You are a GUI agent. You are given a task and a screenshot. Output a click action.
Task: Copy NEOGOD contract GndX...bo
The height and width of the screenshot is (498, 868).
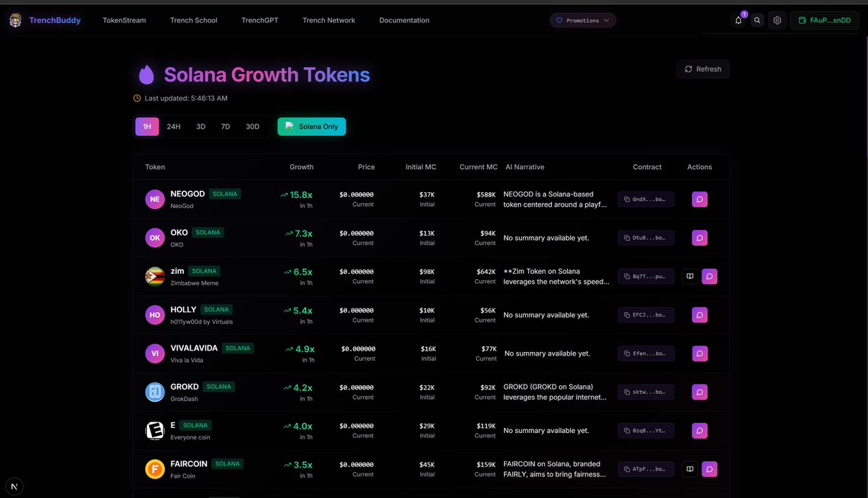[646, 199]
